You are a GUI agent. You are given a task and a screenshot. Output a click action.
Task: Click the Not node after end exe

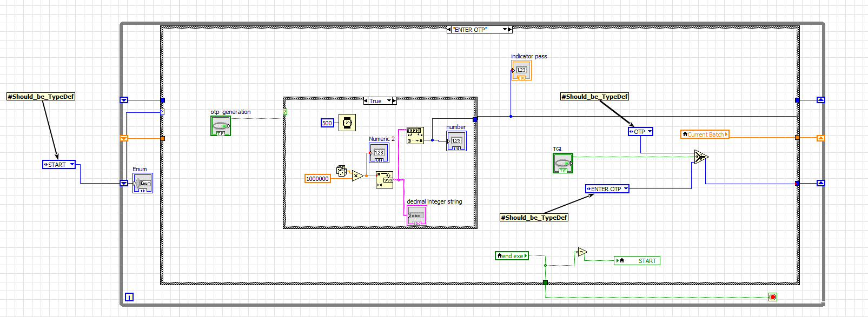[582, 252]
